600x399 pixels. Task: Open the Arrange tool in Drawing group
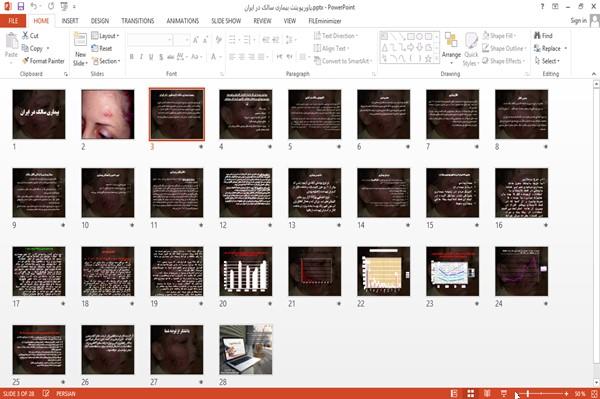click(x=451, y=47)
